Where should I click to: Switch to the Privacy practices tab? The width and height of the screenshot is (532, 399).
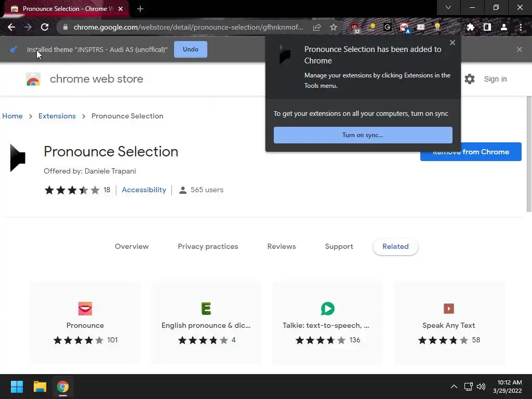[208, 247]
